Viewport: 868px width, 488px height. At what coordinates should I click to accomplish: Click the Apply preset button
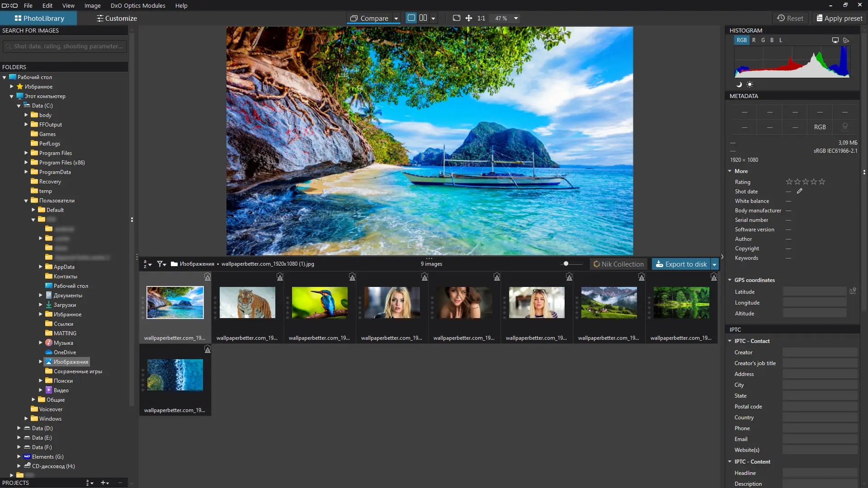pos(839,19)
